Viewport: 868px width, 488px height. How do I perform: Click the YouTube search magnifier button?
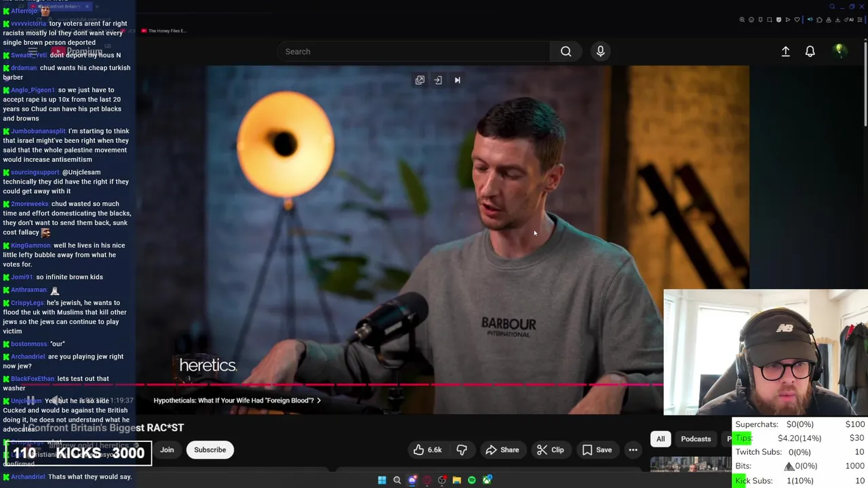566,52
